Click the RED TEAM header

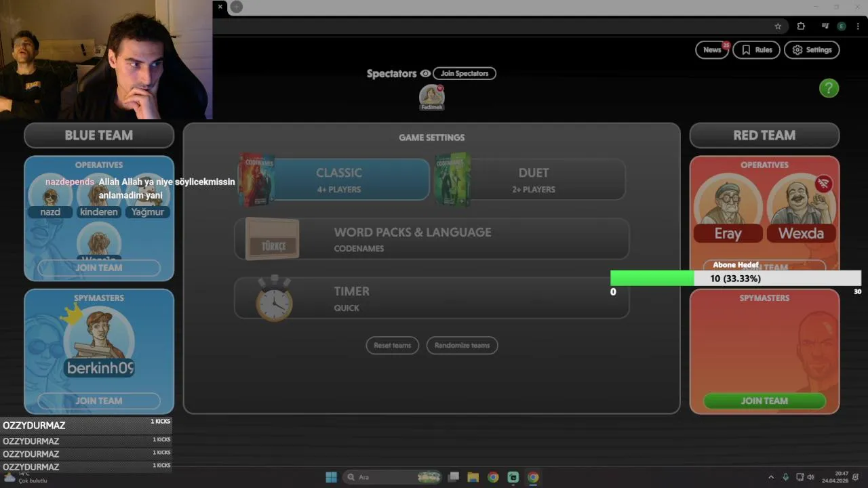pos(764,135)
